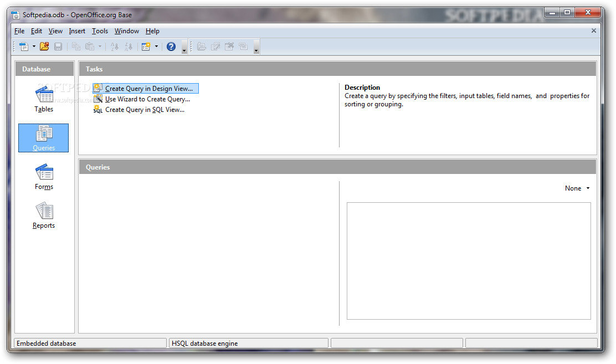Click the New document toolbar icon
The height and width of the screenshot is (364, 616).
24,47
